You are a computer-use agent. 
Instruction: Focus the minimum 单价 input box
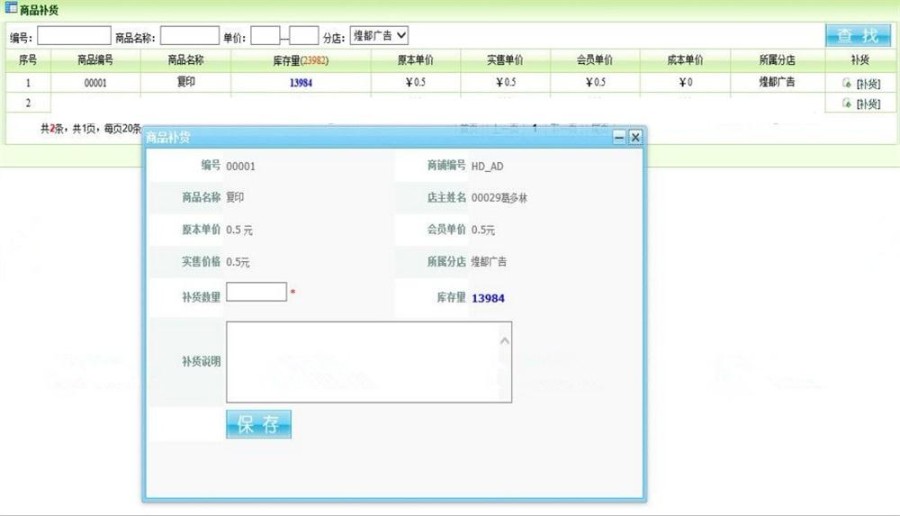[x=265, y=36]
